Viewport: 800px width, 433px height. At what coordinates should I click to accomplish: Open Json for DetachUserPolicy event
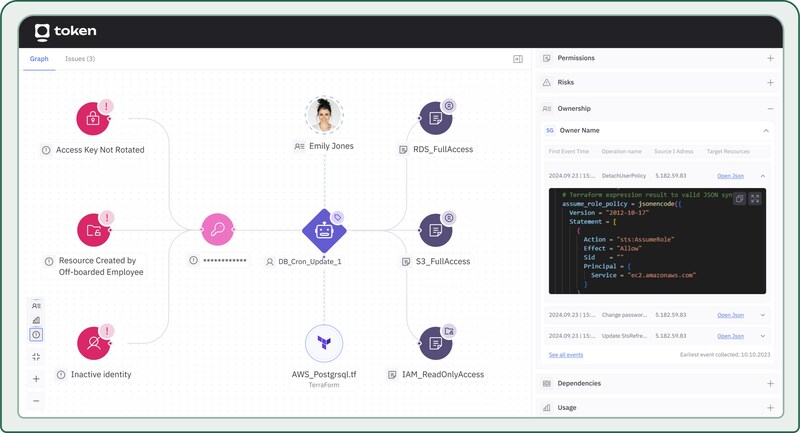pos(730,176)
